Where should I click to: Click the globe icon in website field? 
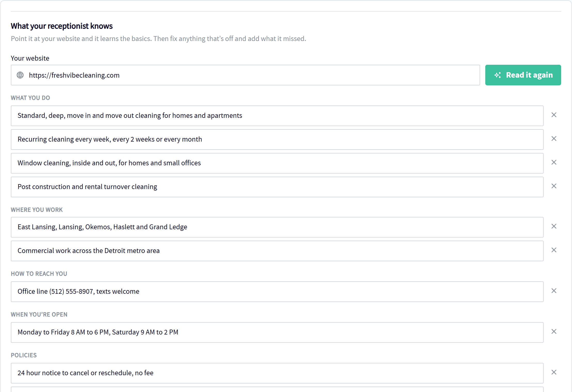(20, 75)
